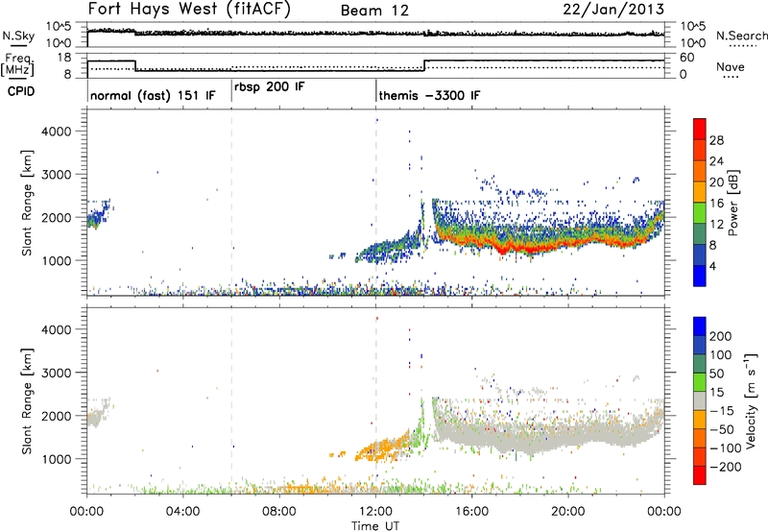768x532 pixels.
Task: Select 'Slant Range [km]' label of power panel
Action: [27, 203]
